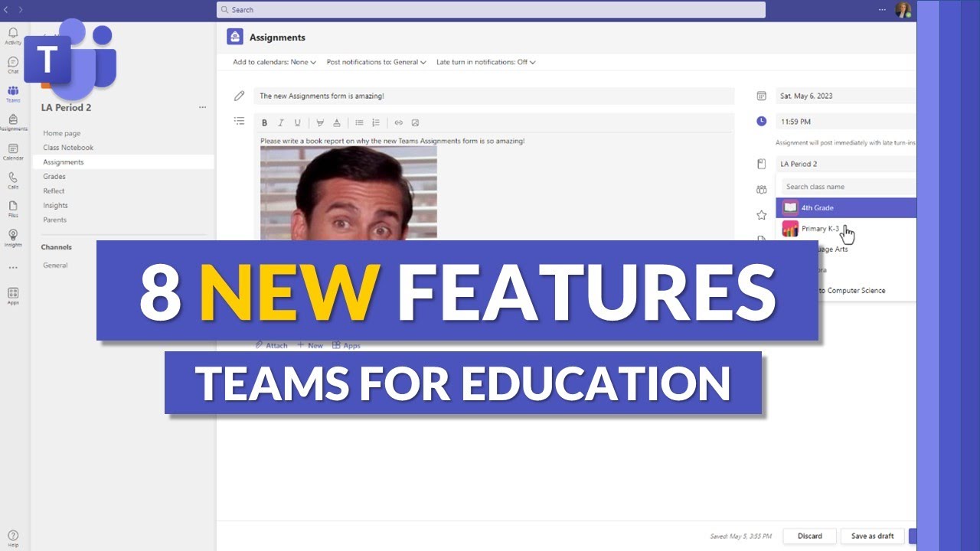
Task: Open LA Period 2 team options ellipsis
Action: (x=202, y=108)
